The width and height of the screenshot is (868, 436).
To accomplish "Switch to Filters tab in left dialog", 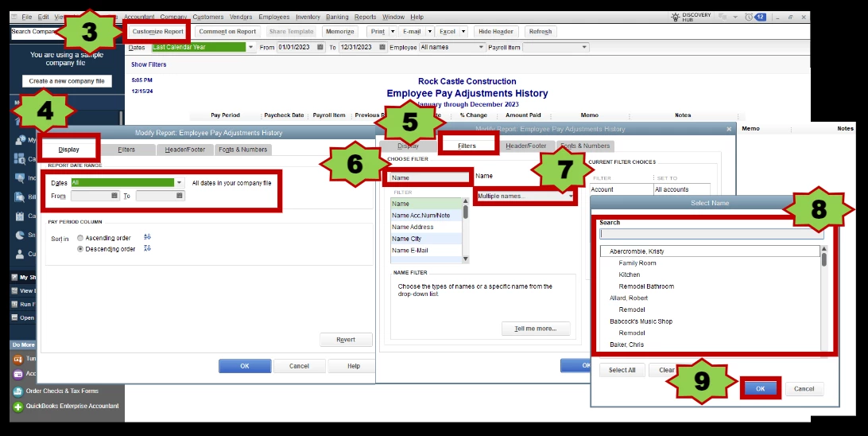I will tap(126, 150).
